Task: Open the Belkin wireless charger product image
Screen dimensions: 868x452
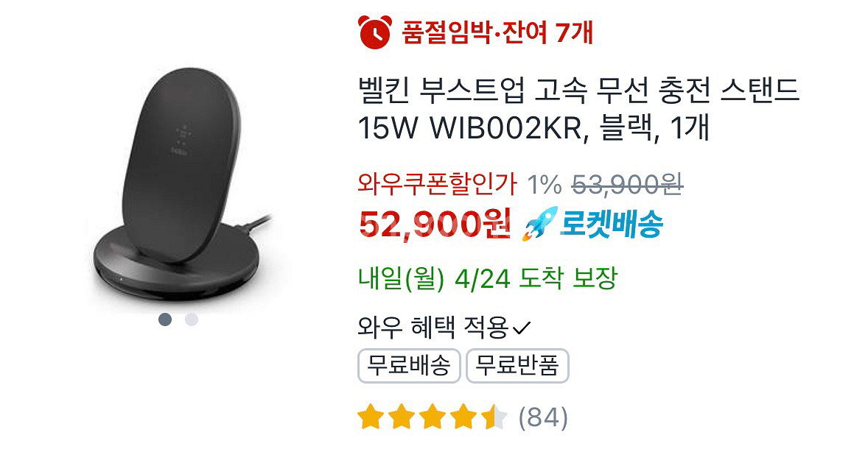Action: [x=182, y=184]
